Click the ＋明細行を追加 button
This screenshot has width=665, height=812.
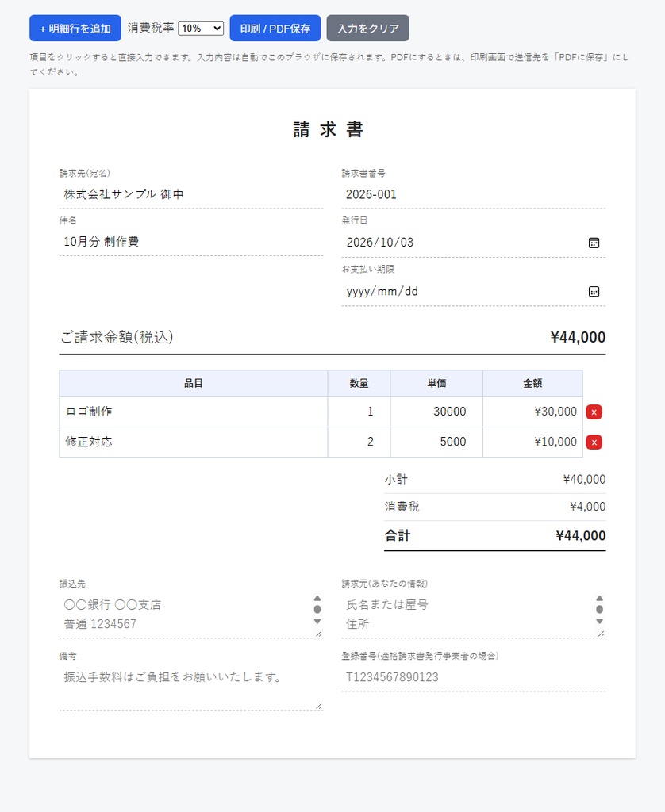[75, 29]
